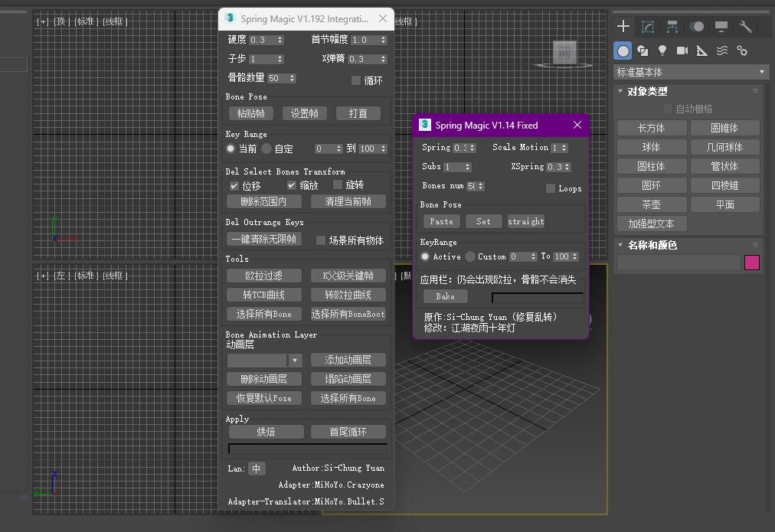The height and width of the screenshot is (532, 775).
Task: Enable the 循环 checkbox
Action: coord(356,80)
